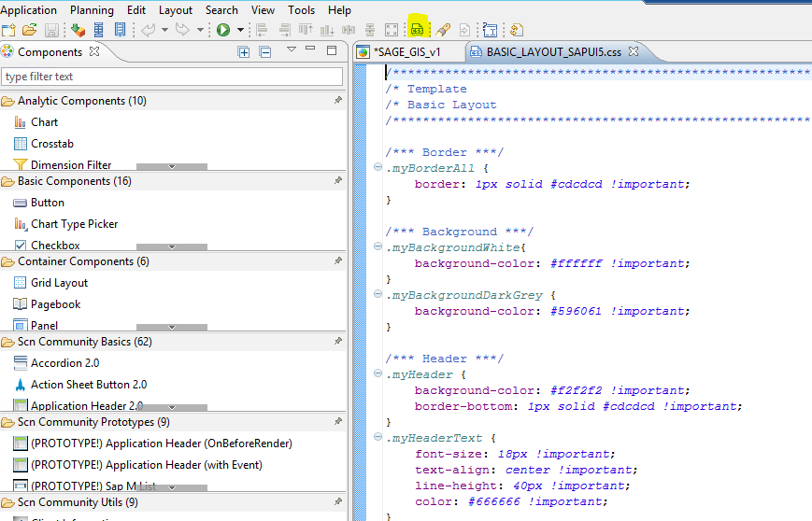Click the grey page-arrow toolbar icon

click(x=464, y=30)
